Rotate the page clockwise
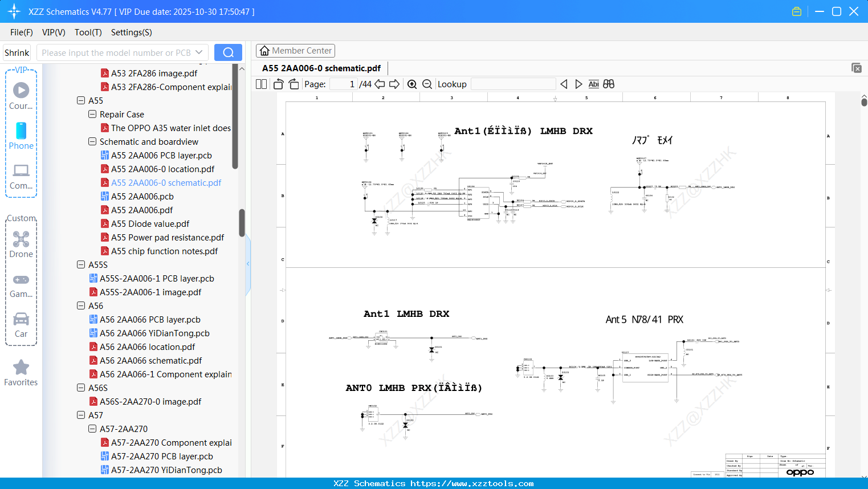The image size is (868, 489). click(294, 84)
